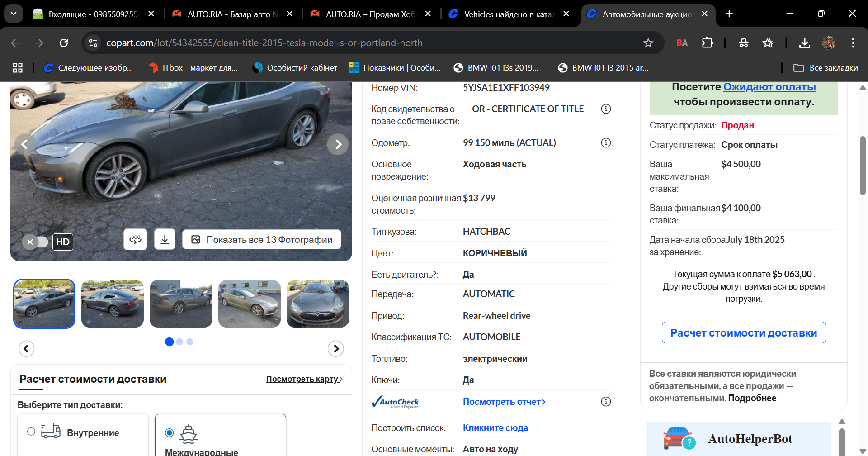Select the front-view Tesla thumbnail

coord(317,304)
